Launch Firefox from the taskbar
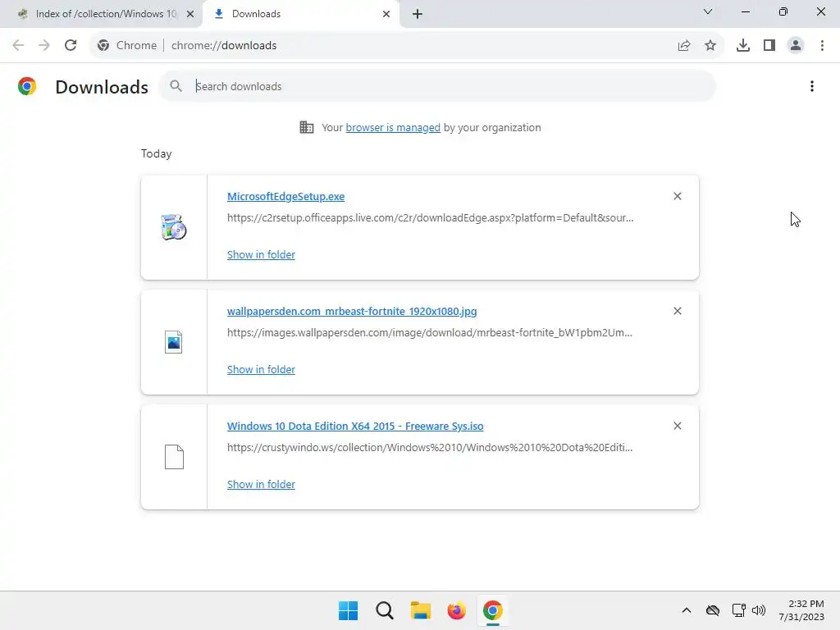840x630 pixels. (456, 610)
